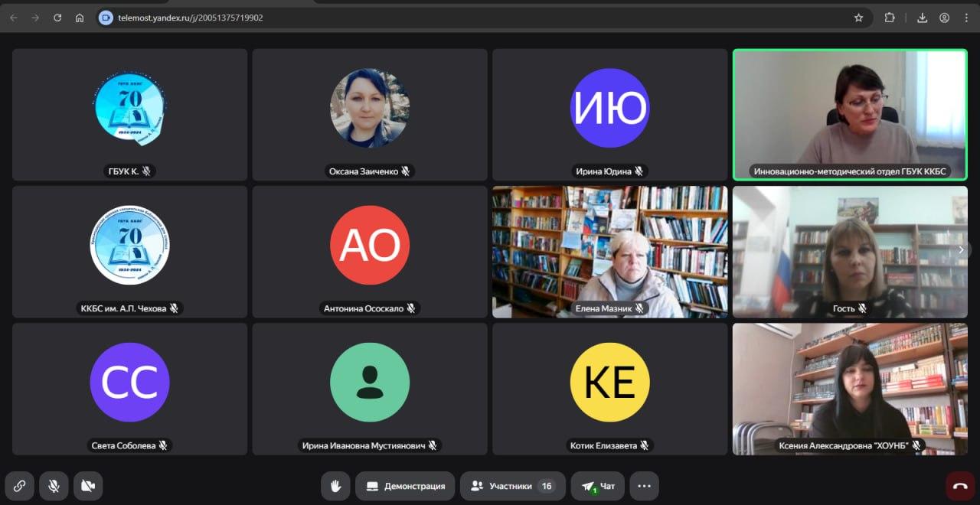Open the browser profile icon
Screen dimensions: 980x505
[x=945, y=18]
